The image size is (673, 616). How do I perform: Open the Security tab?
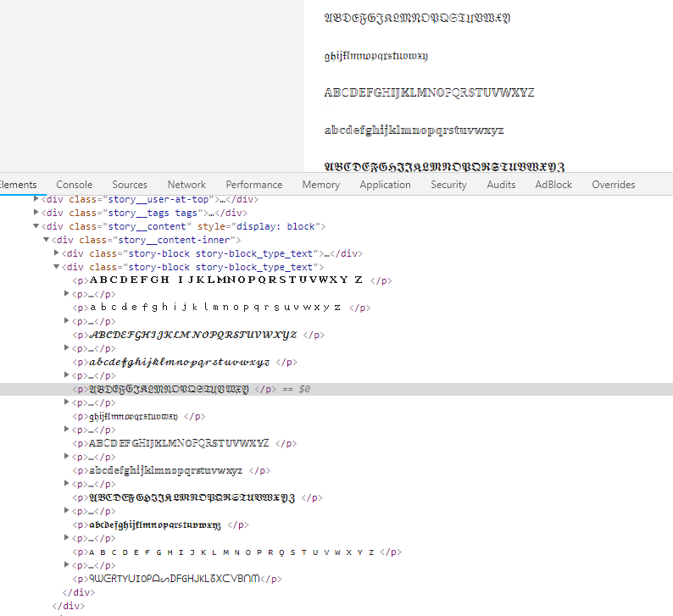click(448, 185)
